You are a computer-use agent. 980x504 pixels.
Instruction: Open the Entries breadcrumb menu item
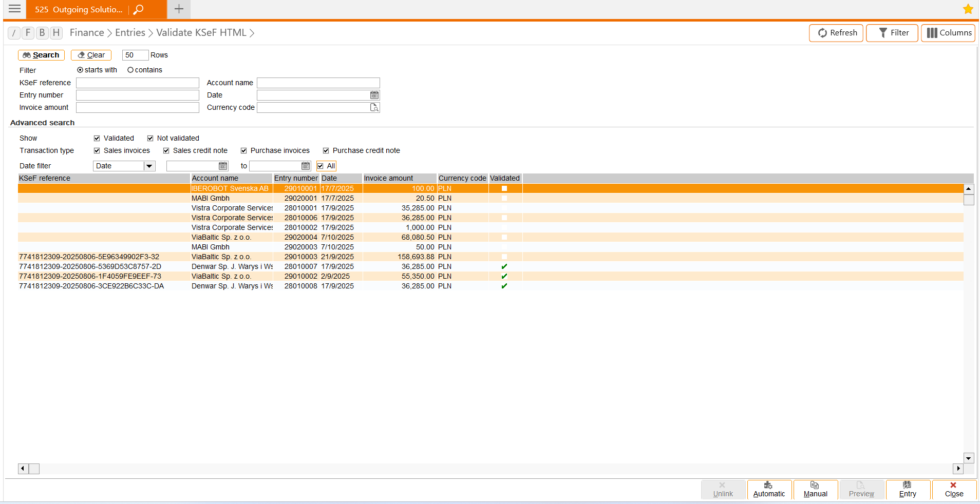tap(130, 33)
